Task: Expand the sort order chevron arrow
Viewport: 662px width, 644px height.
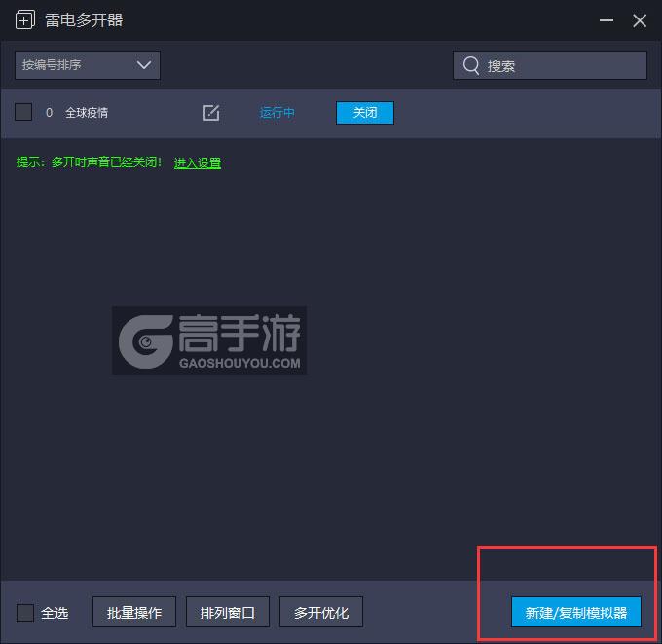Action: [144, 65]
